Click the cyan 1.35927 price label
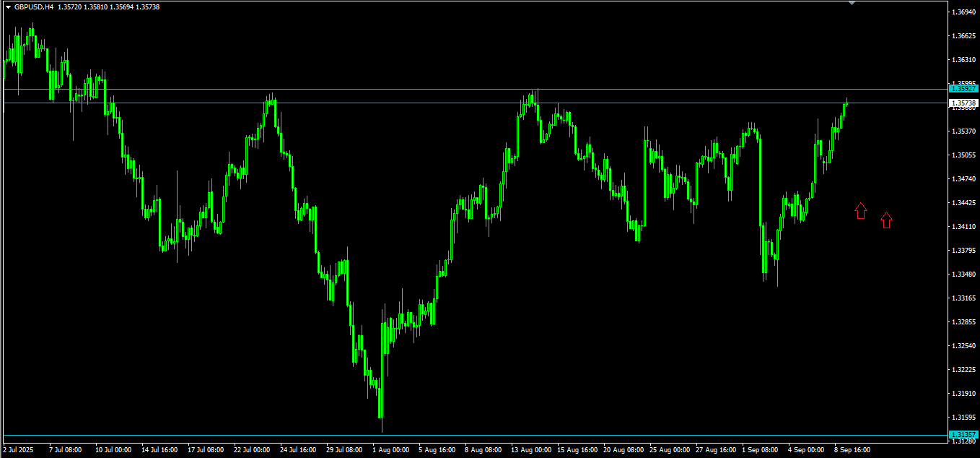 [x=963, y=89]
